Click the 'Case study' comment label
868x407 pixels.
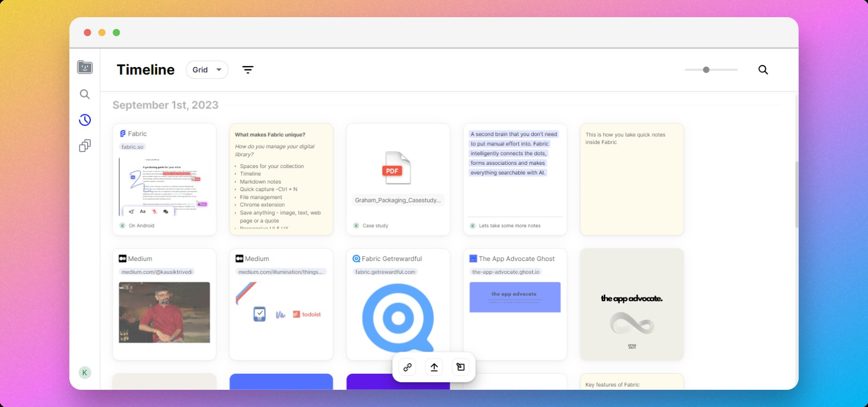[x=375, y=226]
